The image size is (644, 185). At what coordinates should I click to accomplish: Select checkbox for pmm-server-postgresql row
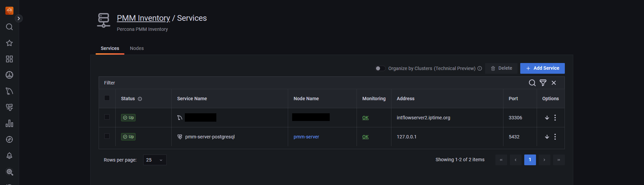coord(107,136)
